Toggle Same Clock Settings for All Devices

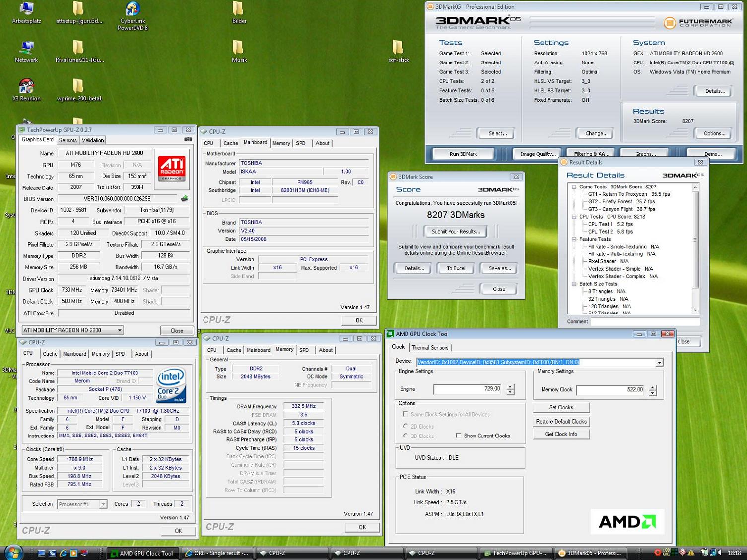tap(405, 414)
